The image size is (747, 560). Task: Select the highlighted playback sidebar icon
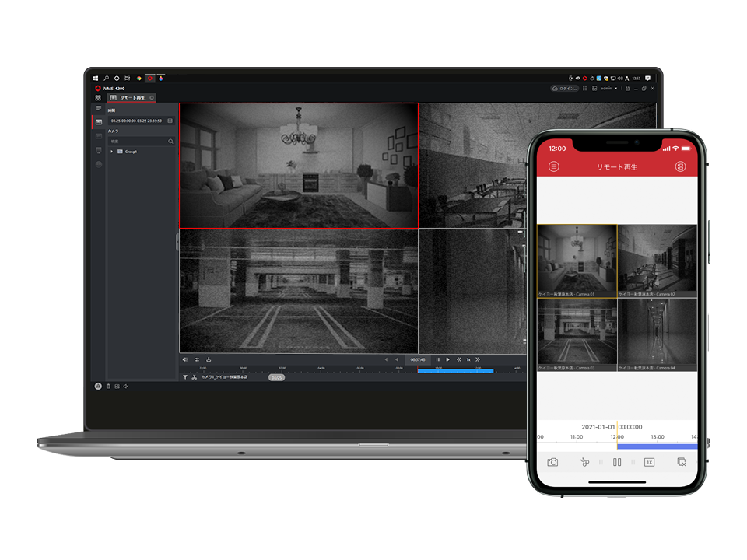99,122
